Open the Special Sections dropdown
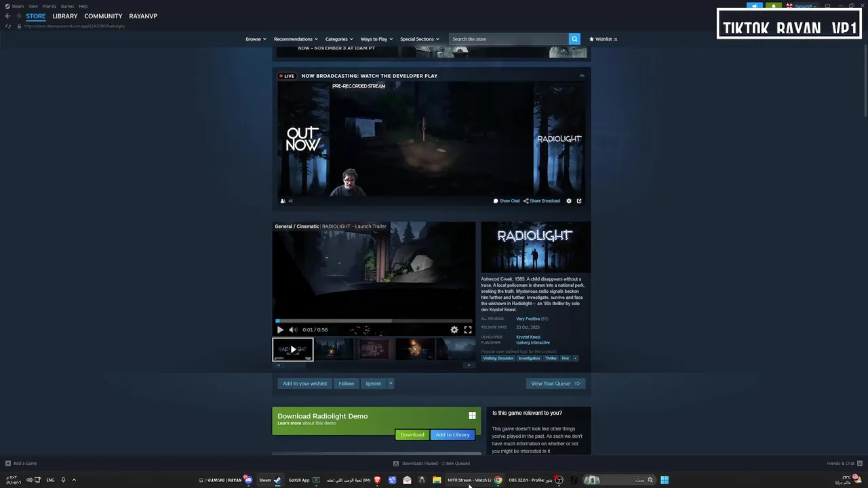The width and height of the screenshot is (868, 488). tap(419, 39)
